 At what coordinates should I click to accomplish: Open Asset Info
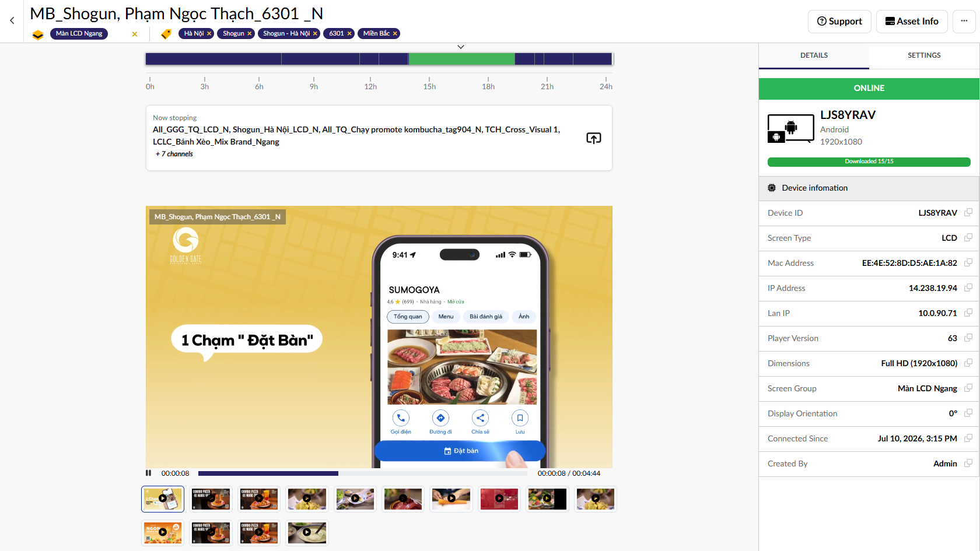(912, 22)
